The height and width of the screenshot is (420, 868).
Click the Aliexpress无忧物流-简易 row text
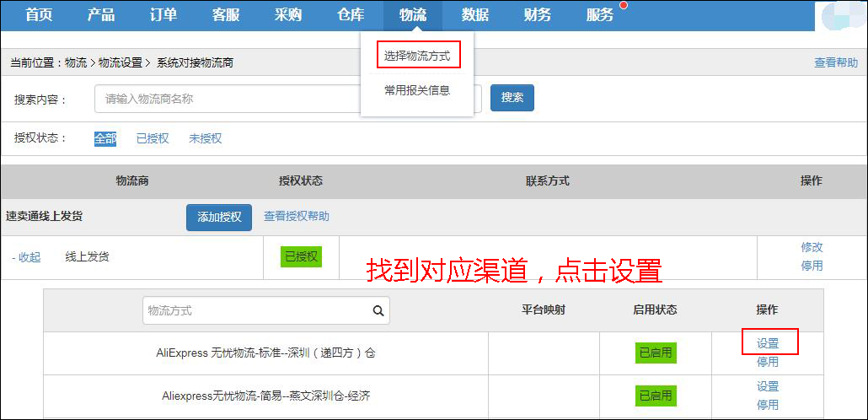[x=266, y=396]
